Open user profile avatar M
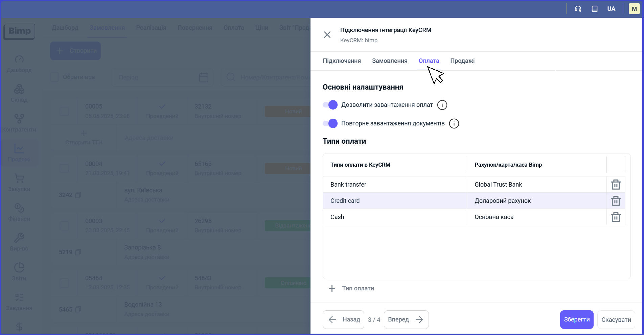The width and height of the screenshot is (644, 335). click(x=634, y=9)
